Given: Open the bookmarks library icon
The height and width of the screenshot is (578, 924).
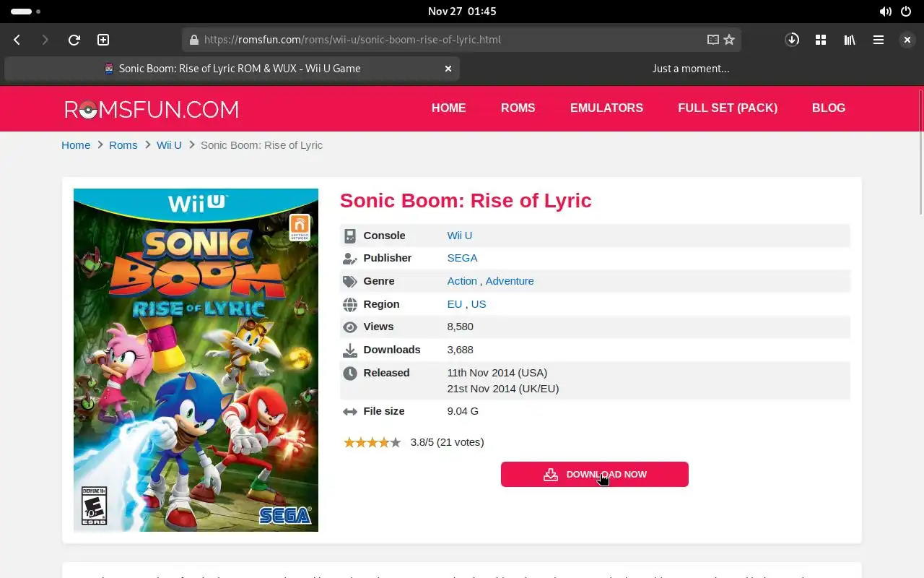Looking at the screenshot, I should coord(850,40).
